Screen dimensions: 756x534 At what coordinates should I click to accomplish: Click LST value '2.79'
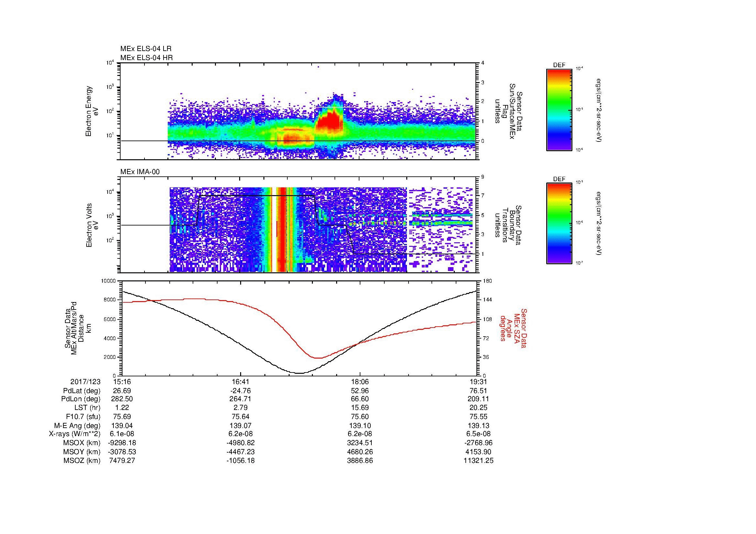[x=241, y=408]
